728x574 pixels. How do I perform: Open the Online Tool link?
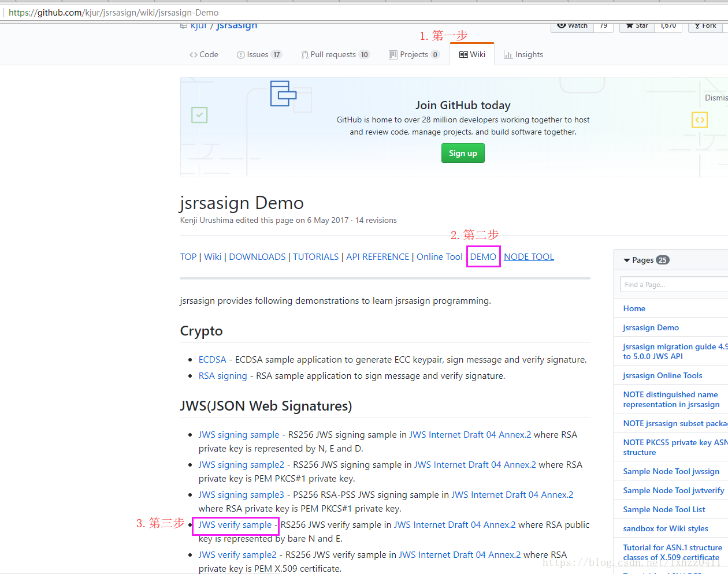(440, 256)
